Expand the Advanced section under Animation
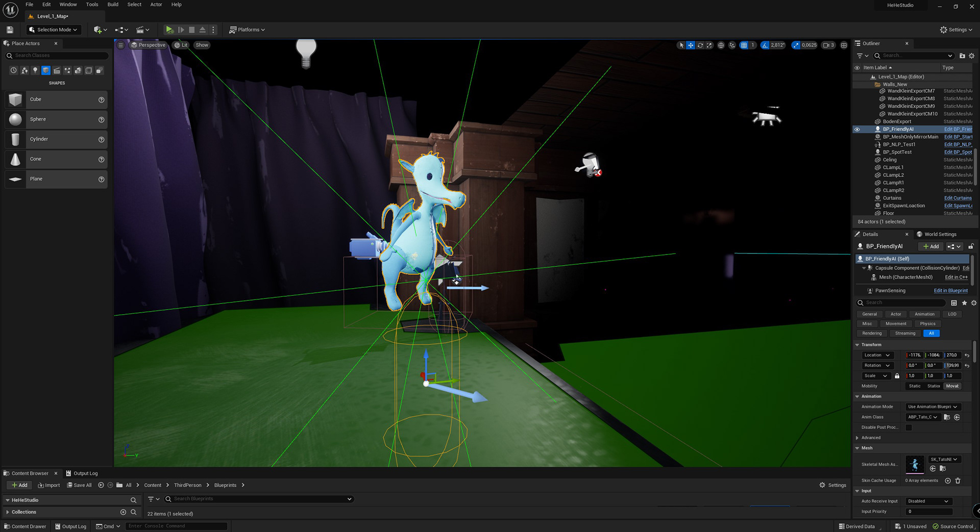Screen dimensions: 980x532 click(x=857, y=438)
